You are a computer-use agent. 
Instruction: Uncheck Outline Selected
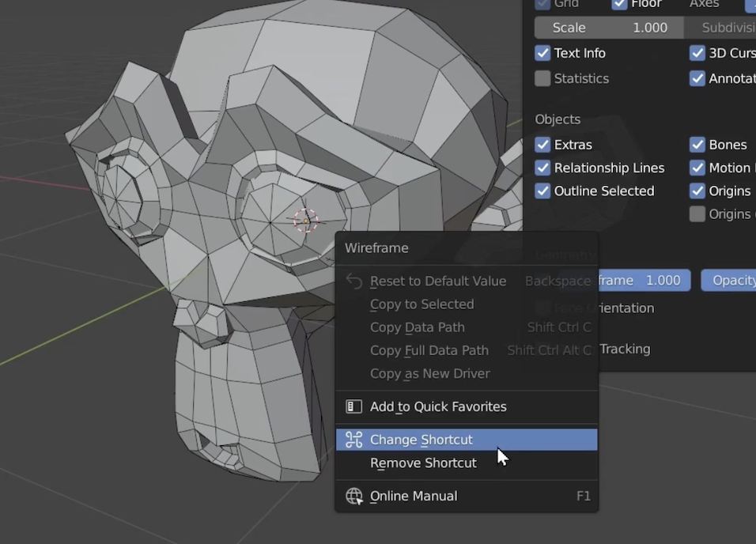[x=542, y=191]
